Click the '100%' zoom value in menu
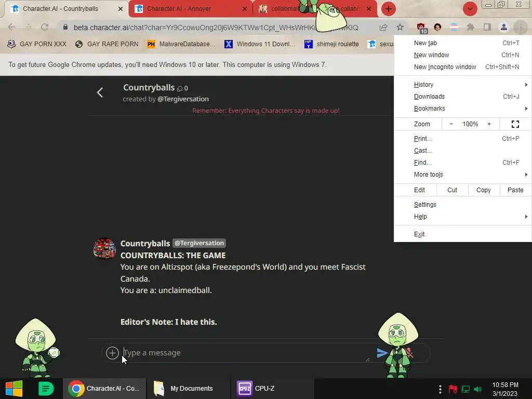532x399 pixels. pos(470,124)
